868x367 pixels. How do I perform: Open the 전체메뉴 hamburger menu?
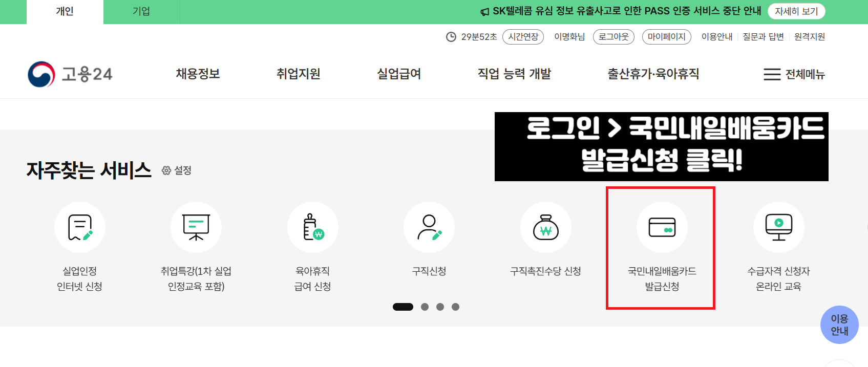[794, 74]
